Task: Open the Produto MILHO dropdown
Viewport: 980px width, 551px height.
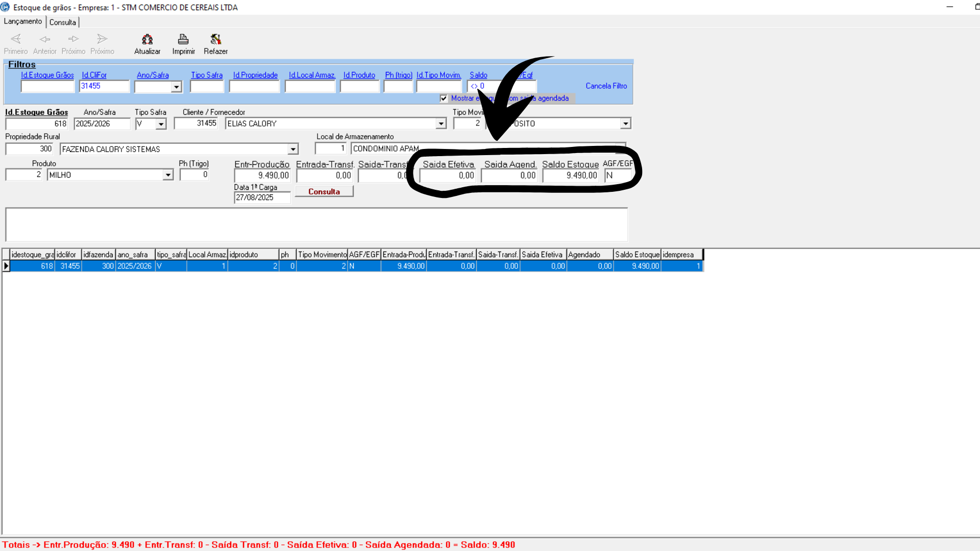Action: click(168, 175)
